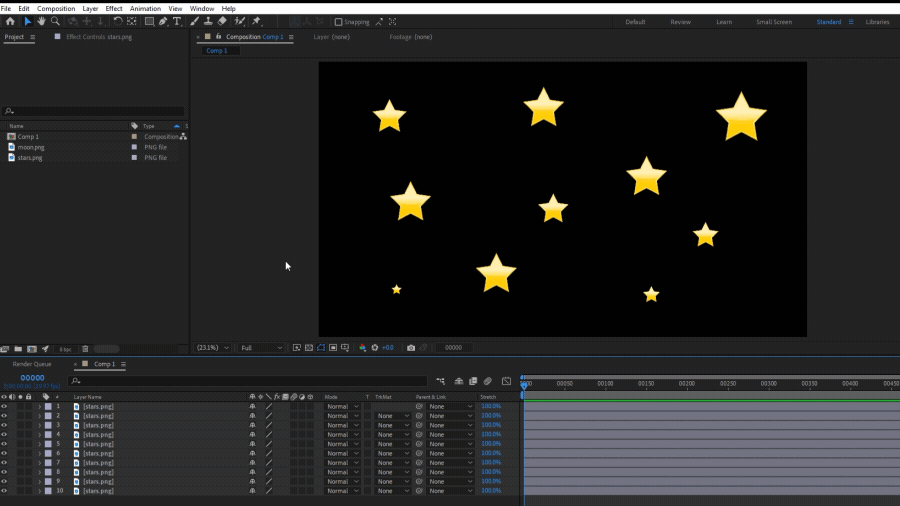The height and width of the screenshot is (506, 900).
Task: Select the Puppet Pin tool
Action: click(x=257, y=21)
